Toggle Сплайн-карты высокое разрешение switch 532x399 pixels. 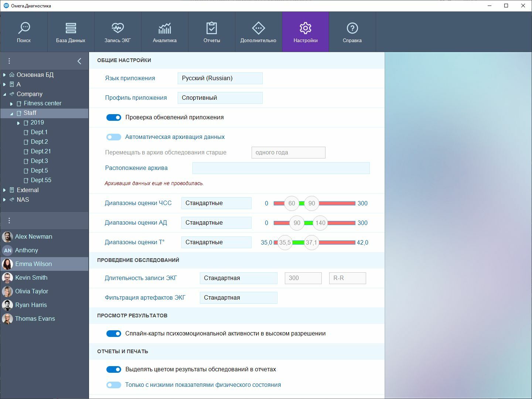[x=114, y=334]
